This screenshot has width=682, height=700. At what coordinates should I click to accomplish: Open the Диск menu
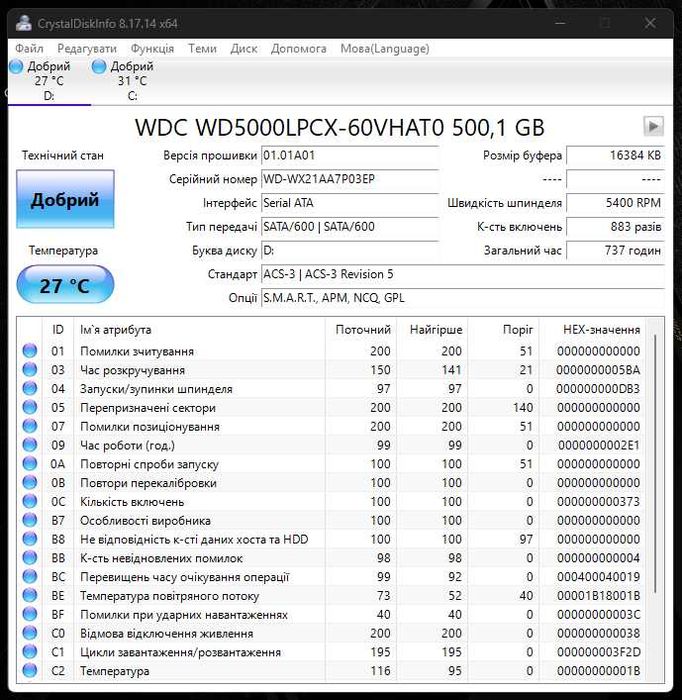(244, 48)
